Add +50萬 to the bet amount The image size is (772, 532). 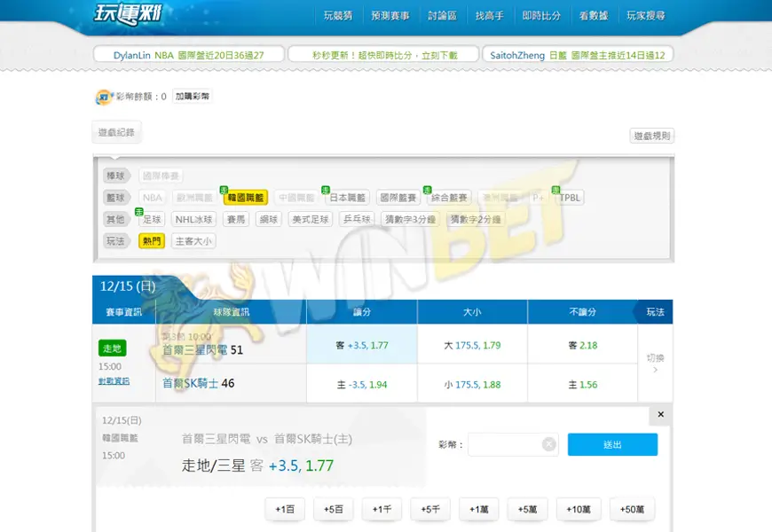click(632, 509)
